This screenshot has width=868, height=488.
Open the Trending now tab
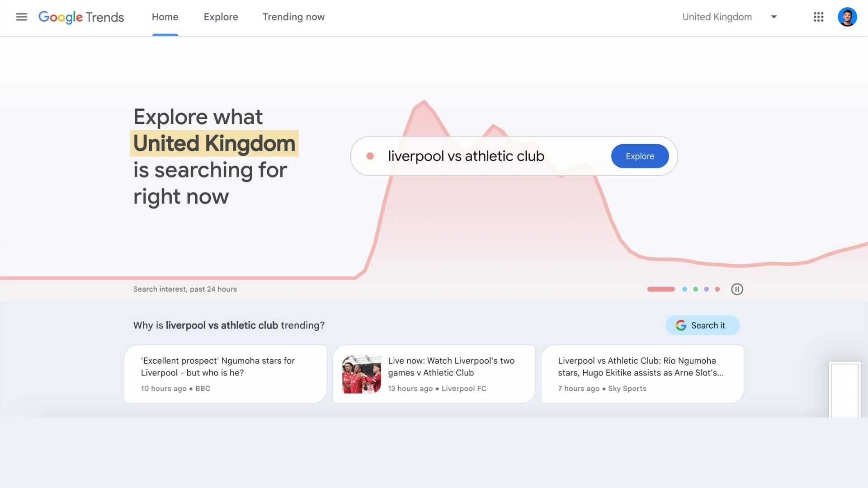tap(293, 17)
